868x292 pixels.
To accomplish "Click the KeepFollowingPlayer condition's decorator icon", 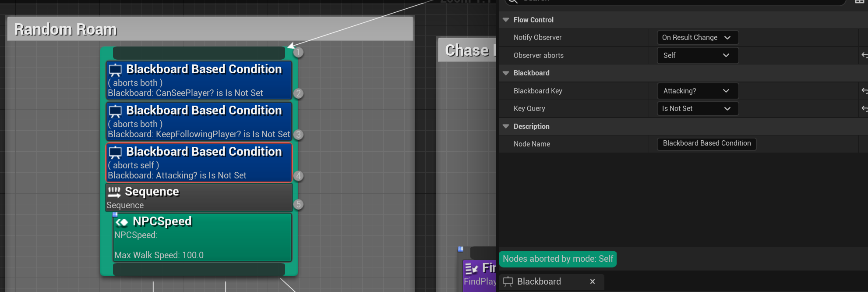I will pyautogui.click(x=115, y=111).
